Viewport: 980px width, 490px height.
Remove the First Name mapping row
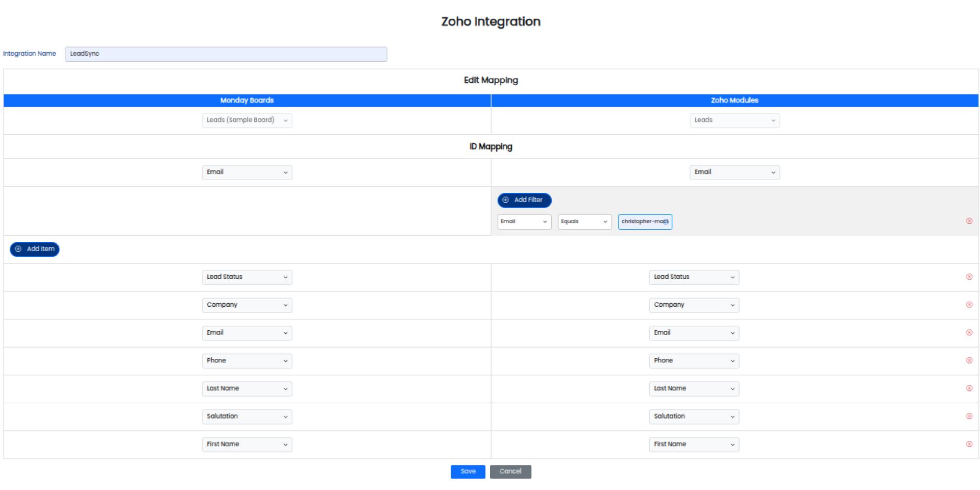969,444
